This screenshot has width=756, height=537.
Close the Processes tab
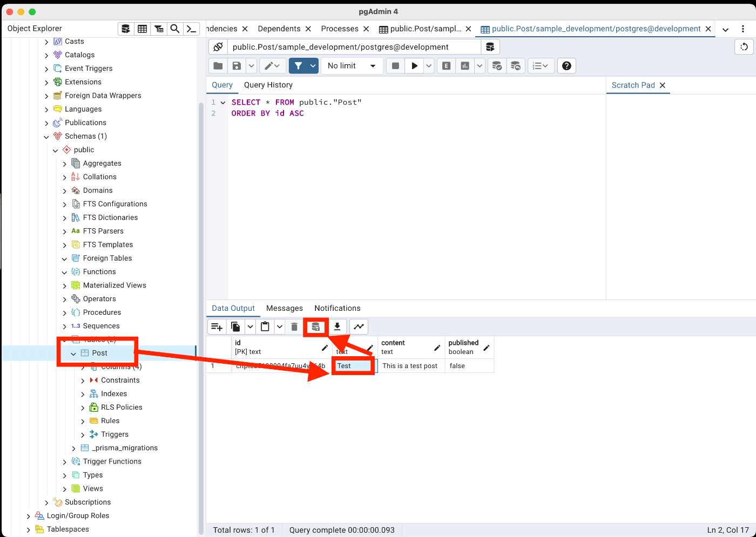tap(366, 29)
